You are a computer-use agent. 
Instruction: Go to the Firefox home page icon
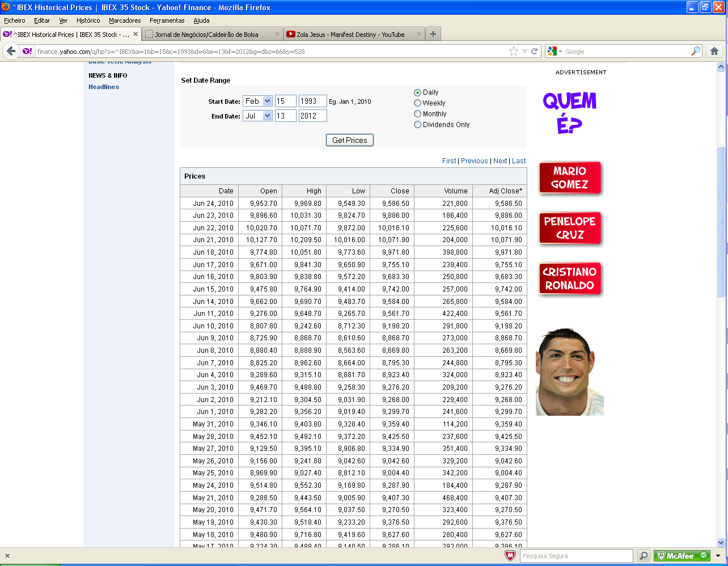[714, 51]
